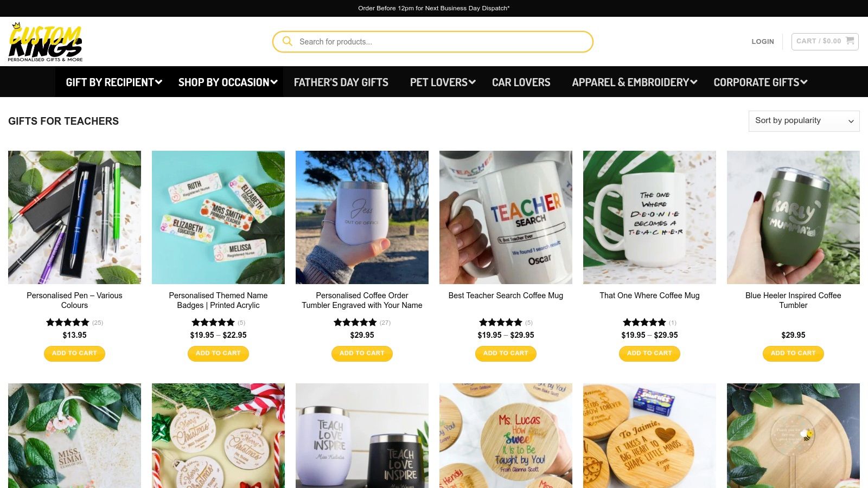Click star rating of Personalised Pen
Screen dimensions: 868x488
click(x=68, y=322)
